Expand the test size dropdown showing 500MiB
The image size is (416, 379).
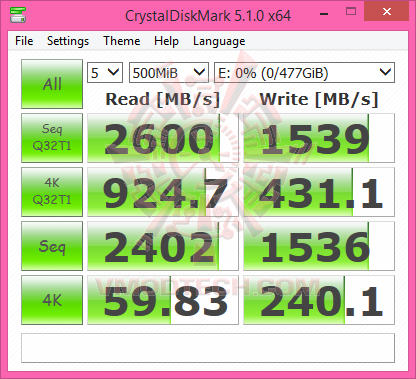click(x=169, y=72)
